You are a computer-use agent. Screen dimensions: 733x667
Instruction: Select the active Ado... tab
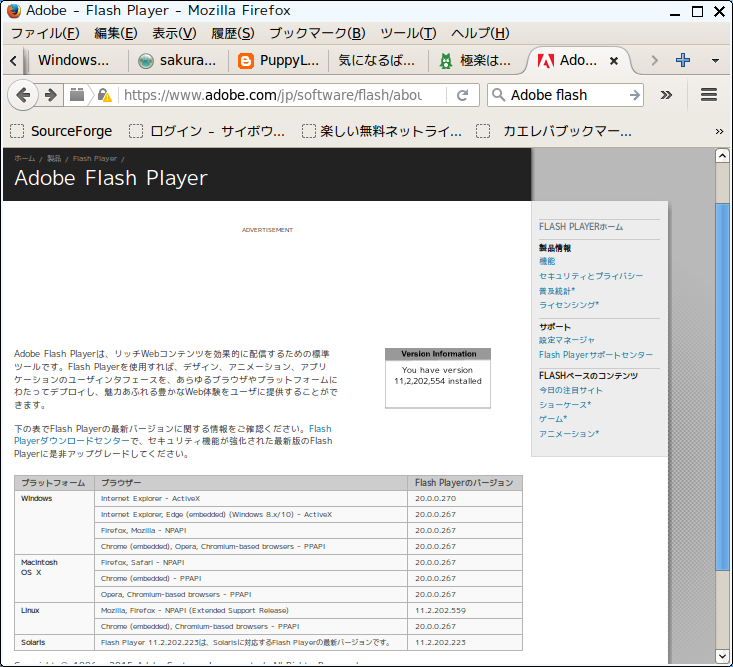click(x=578, y=60)
